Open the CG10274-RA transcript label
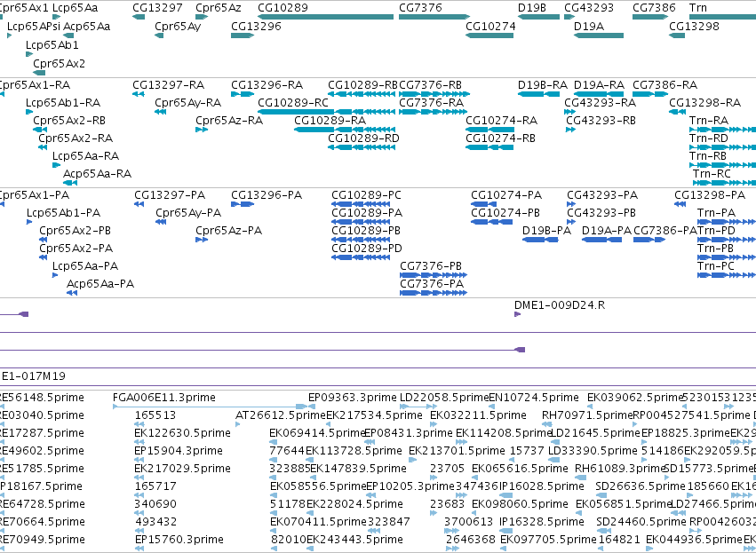This screenshot has height=553, width=756. 501,121
